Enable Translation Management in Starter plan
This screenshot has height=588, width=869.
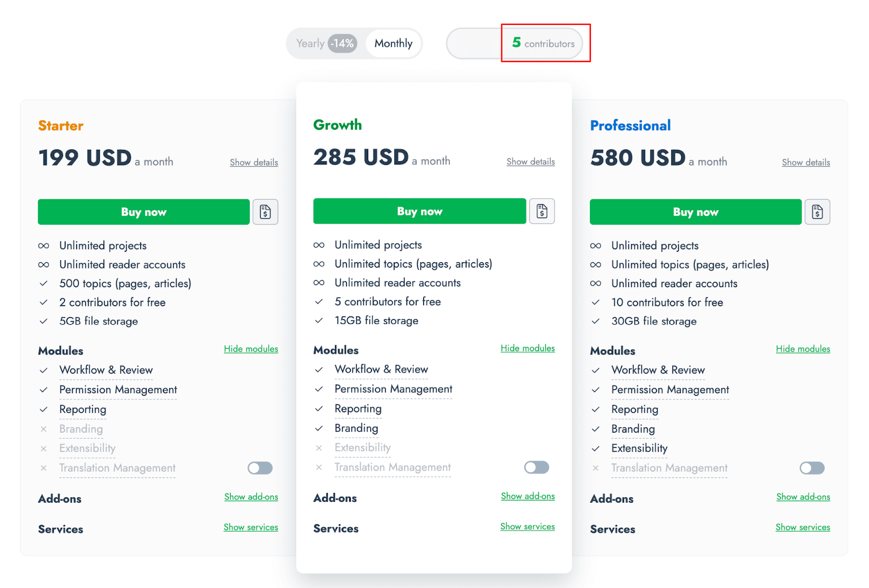coord(260,468)
